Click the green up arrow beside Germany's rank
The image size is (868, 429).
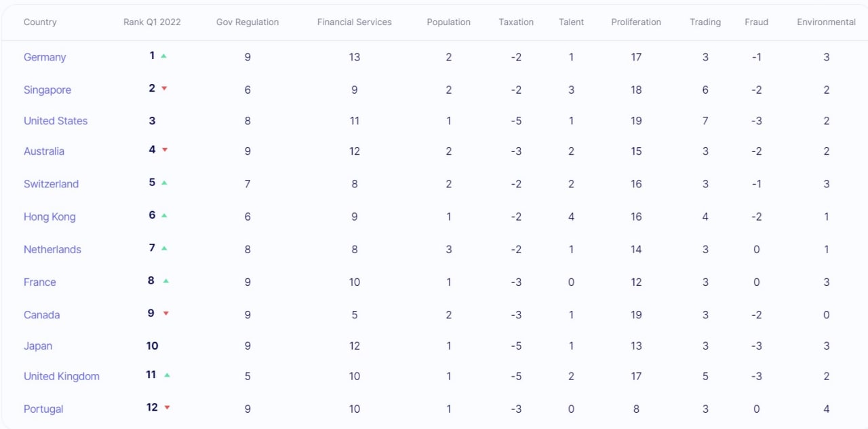(164, 56)
